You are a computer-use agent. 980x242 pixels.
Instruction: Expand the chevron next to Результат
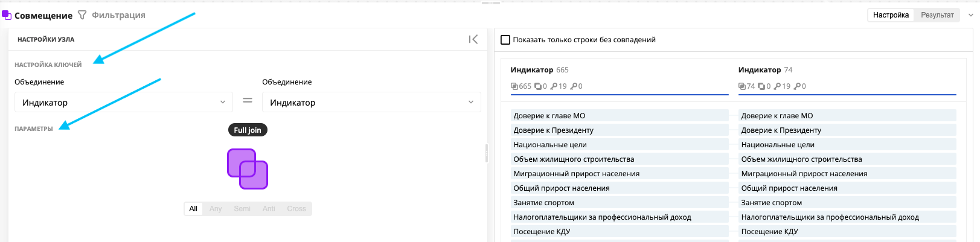click(x=971, y=15)
